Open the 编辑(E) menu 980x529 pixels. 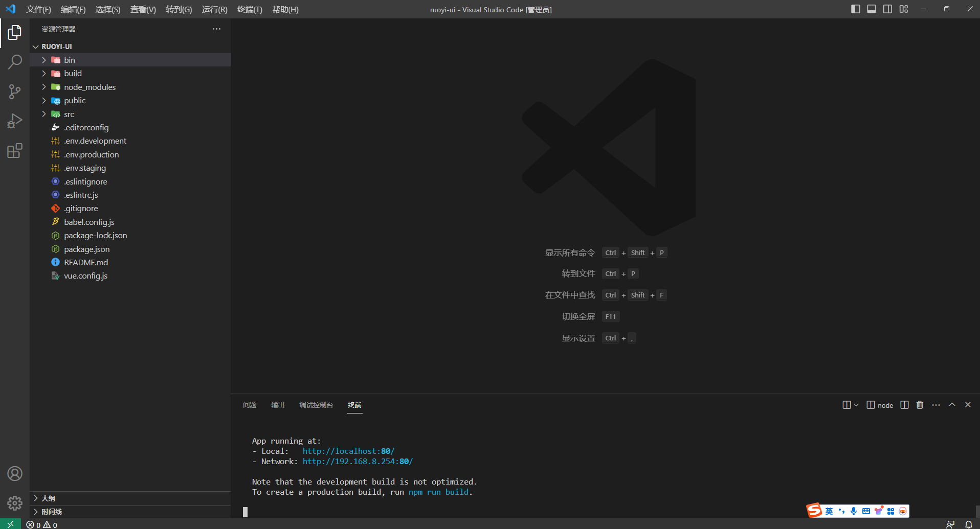pyautogui.click(x=73, y=10)
